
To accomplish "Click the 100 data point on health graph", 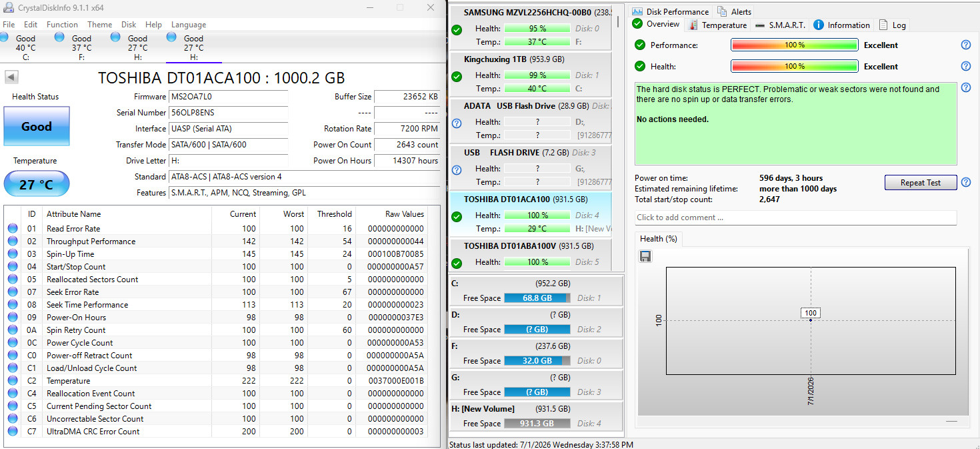I will 811,320.
